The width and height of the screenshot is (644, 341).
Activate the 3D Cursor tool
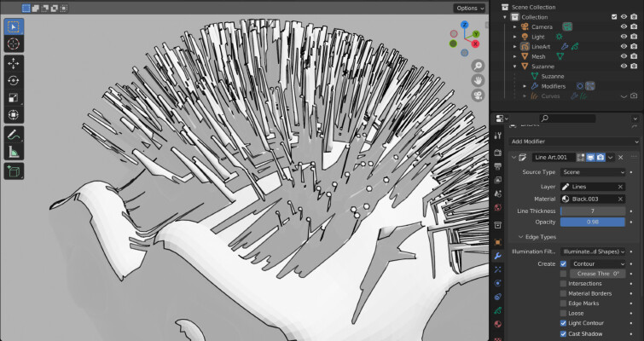click(14, 43)
